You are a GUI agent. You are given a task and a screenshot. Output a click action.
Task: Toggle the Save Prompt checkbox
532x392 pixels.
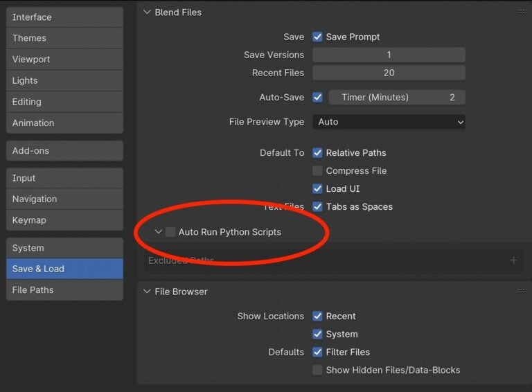pyautogui.click(x=317, y=37)
